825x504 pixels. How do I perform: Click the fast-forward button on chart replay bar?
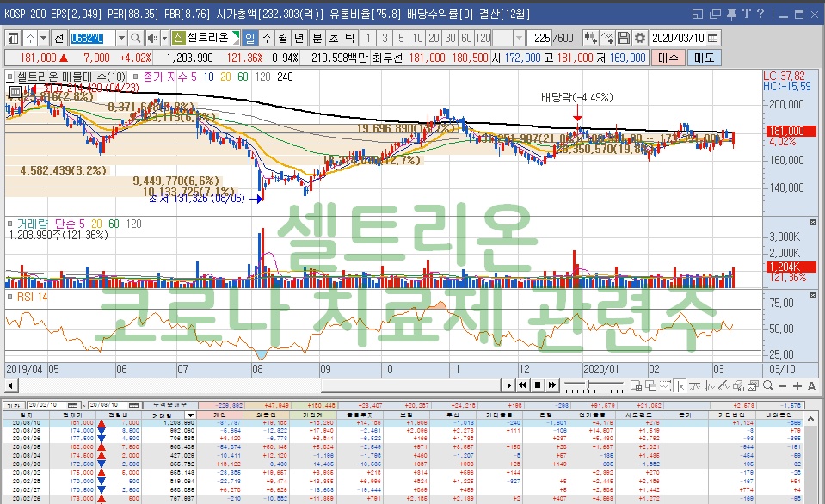coord(551,385)
